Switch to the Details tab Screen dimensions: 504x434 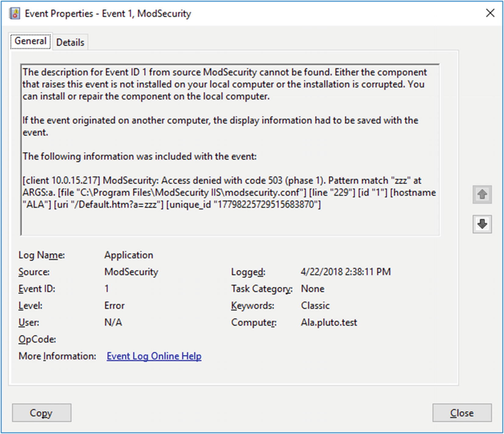coord(70,42)
